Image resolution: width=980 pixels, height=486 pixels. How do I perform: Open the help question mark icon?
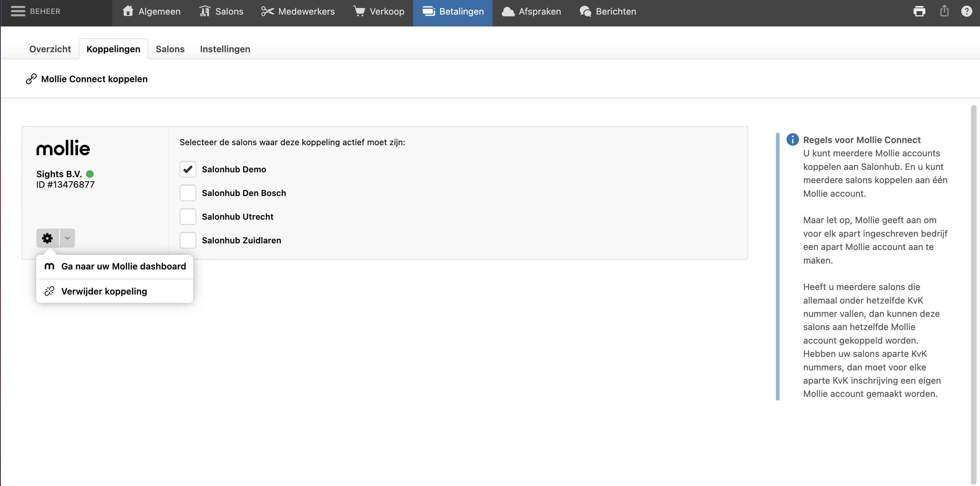coord(966,11)
